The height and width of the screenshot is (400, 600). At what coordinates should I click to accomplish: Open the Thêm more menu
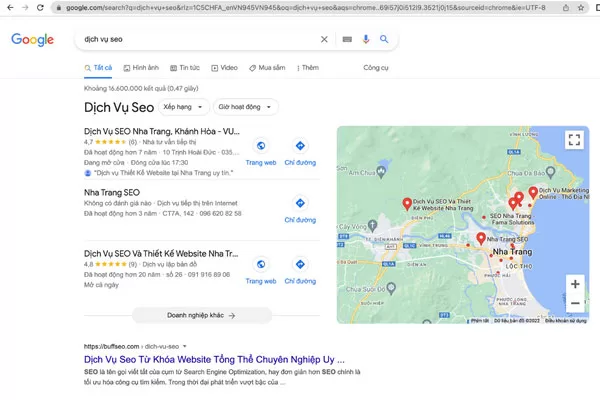click(x=308, y=68)
